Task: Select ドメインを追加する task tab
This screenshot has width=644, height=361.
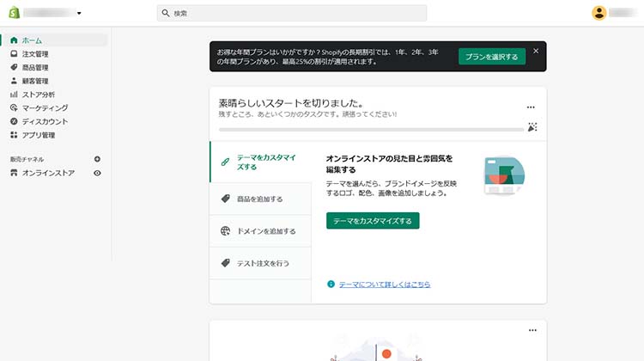Action: tap(260, 231)
